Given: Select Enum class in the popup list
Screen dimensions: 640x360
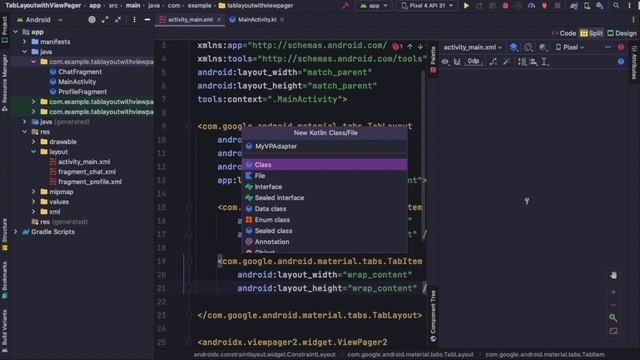Looking at the screenshot, I should pos(325,220).
